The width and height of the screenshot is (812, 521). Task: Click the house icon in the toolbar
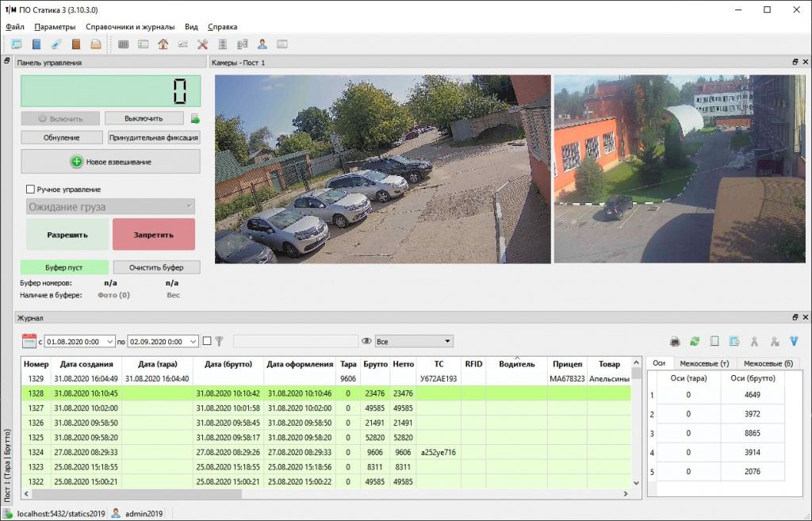click(163, 44)
